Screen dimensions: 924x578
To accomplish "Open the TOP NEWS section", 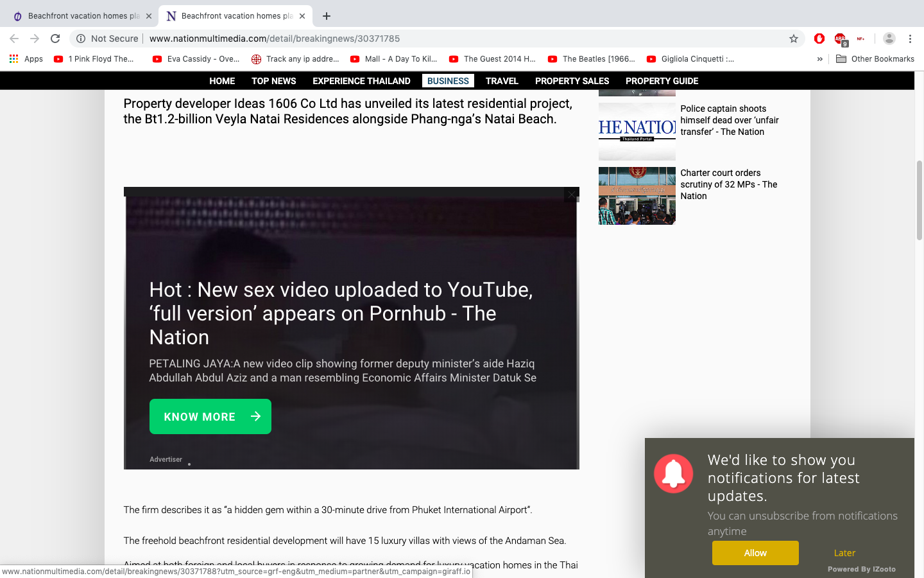I will click(274, 81).
